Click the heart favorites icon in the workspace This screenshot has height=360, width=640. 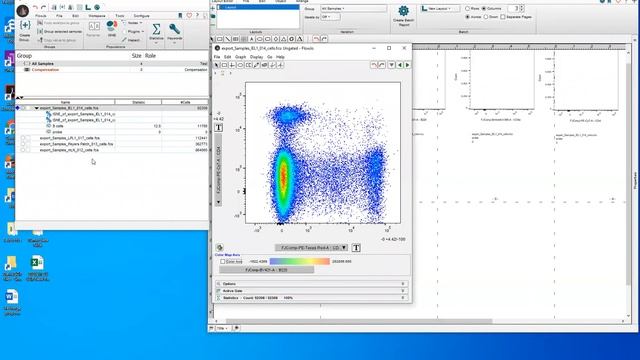point(189,15)
